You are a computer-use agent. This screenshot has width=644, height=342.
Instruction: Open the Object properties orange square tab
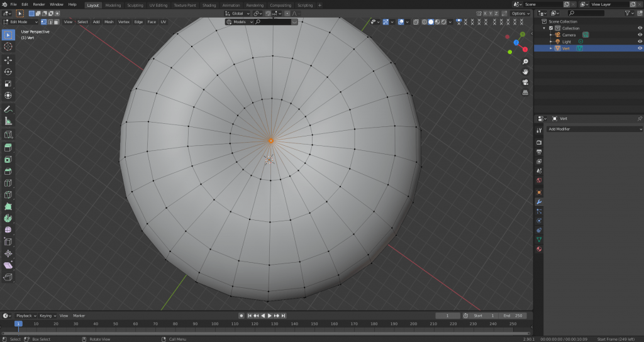pos(539,192)
